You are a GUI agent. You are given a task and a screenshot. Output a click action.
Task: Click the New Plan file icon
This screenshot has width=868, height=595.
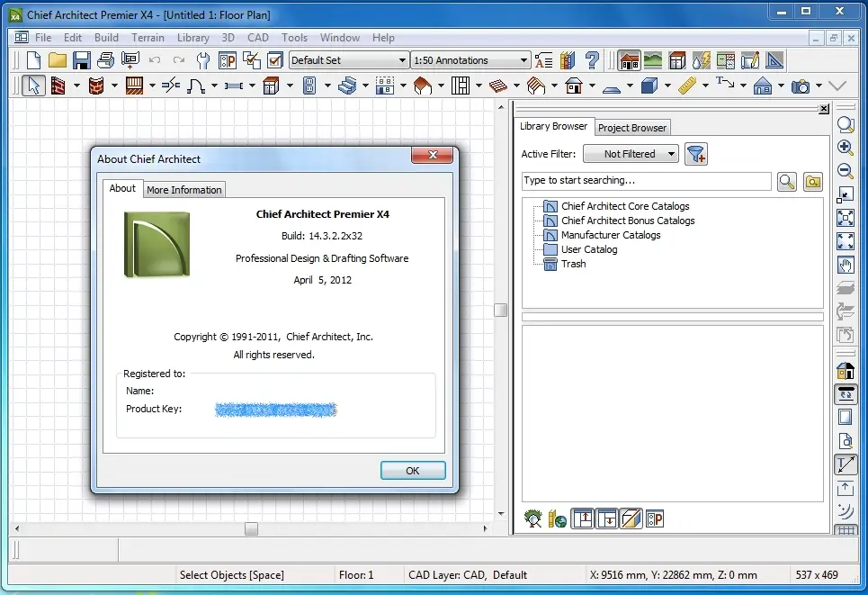34,59
